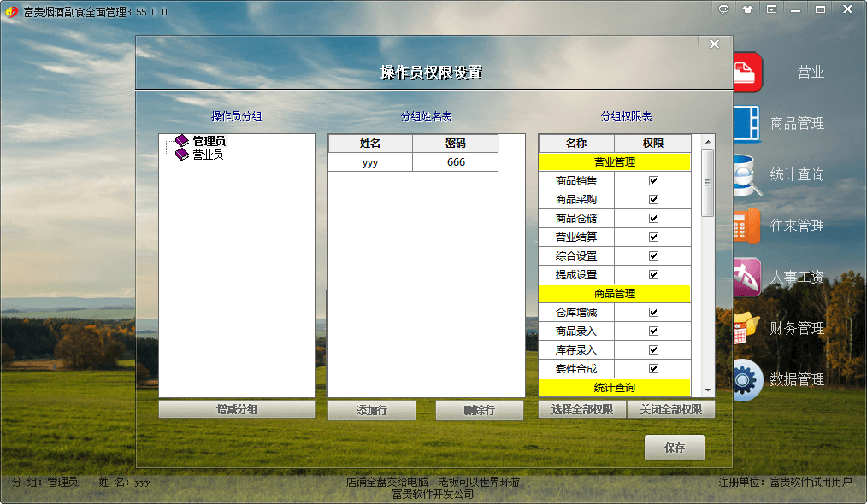Click the 保存 button
This screenshot has height=504, width=867.
(674, 448)
